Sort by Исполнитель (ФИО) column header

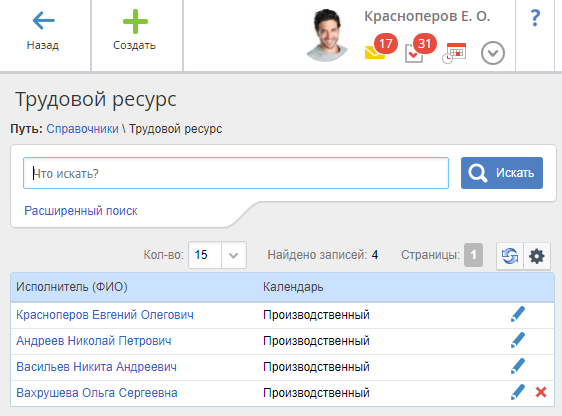(72, 287)
